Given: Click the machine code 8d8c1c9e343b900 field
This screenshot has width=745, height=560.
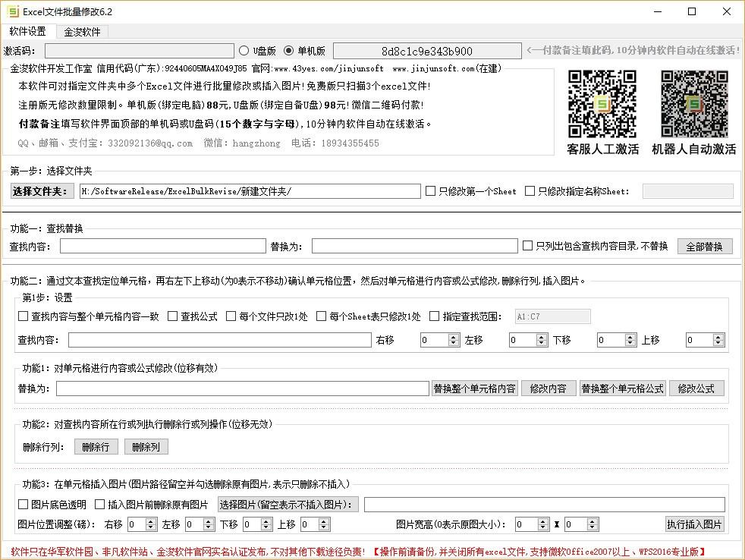Looking at the screenshot, I should pos(427,51).
